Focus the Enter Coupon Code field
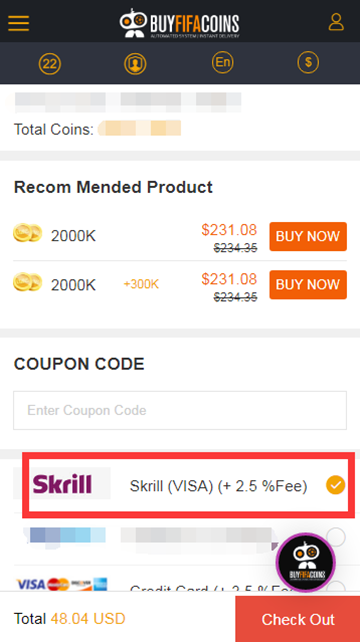360x642 pixels. pos(180,410)
